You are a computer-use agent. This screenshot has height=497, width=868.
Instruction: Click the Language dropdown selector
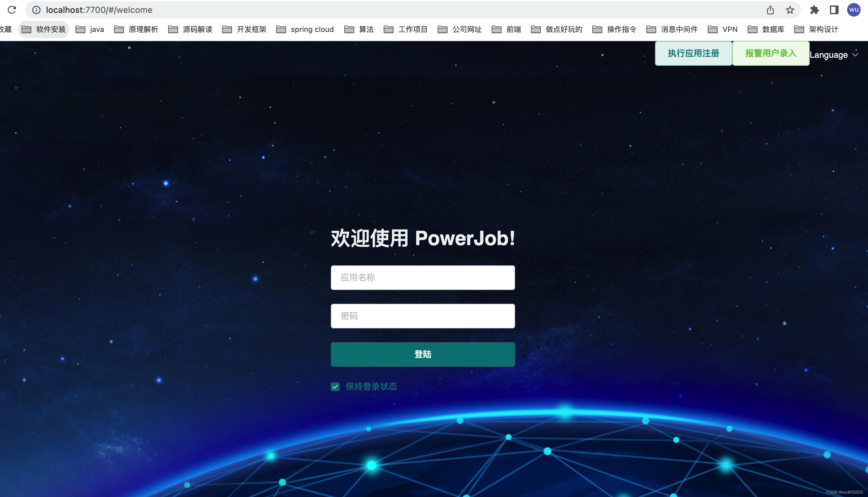835,54
